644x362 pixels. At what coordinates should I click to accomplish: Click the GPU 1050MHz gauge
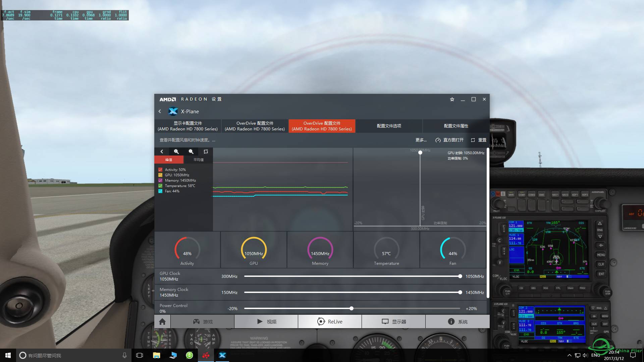pyautogui.click(x=254, y=250)
